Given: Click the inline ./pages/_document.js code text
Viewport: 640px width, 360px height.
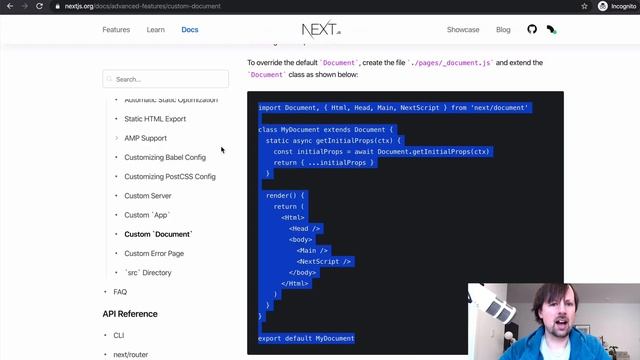Looking at the screenshot, I should tap(450, 62).
